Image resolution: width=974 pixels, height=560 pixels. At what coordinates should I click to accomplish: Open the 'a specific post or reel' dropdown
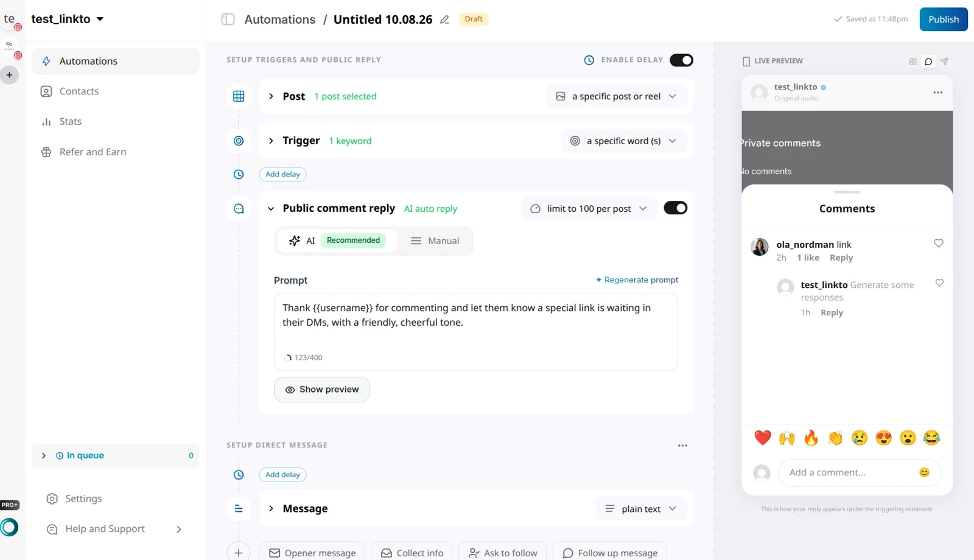click(616, 96)
